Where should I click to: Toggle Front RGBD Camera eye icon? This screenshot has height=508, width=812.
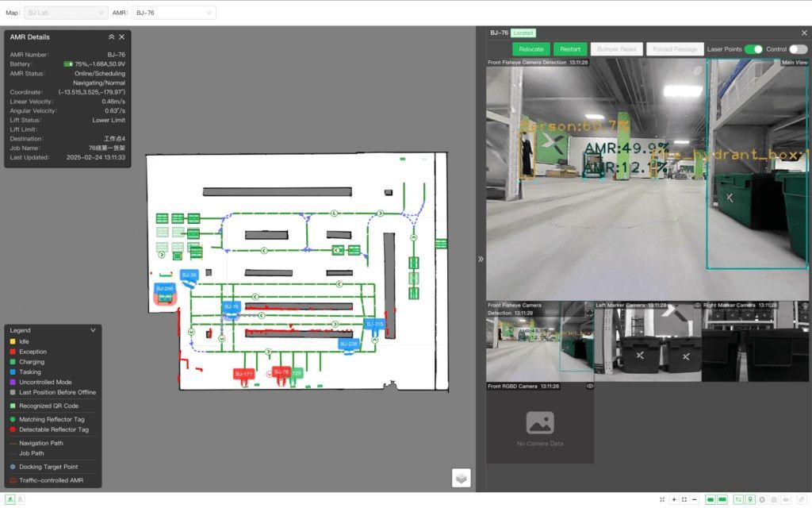(589, 386)
